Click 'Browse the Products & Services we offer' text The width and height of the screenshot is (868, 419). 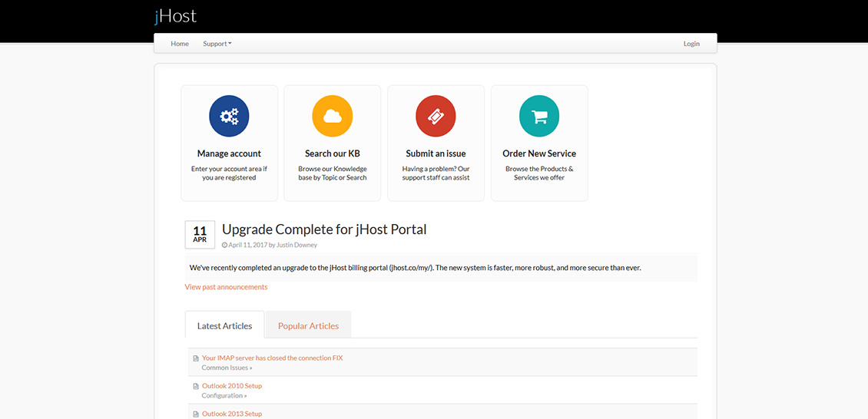pyautogui.click(x=539, y=173)
